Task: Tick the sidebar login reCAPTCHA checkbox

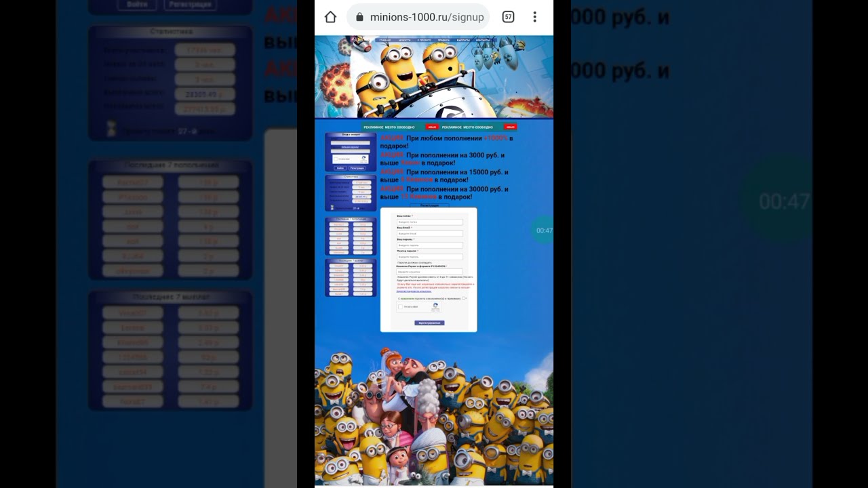Action: pyautogui.click(x=336, y=159)
